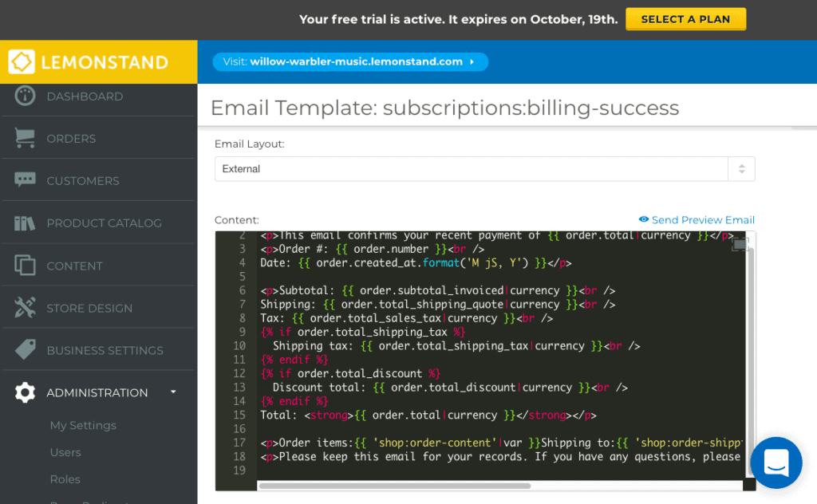Click the LemonStand logo icon

tap(22, 62)
